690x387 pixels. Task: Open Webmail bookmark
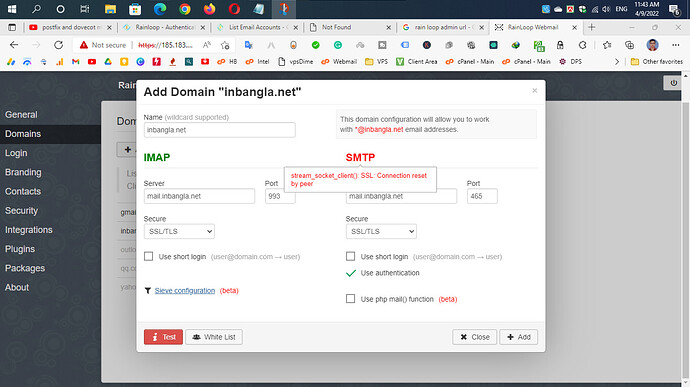[339, 62]
